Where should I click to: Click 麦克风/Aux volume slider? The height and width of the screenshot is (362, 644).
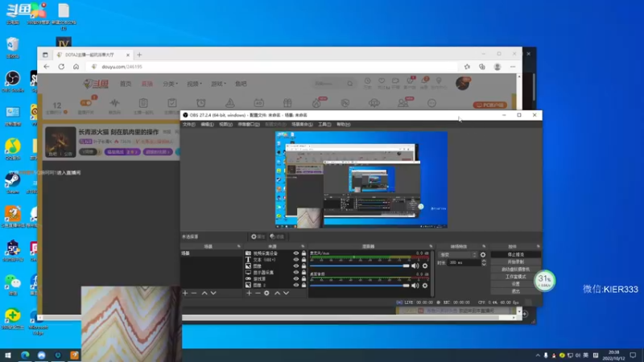tap(359, 266)
